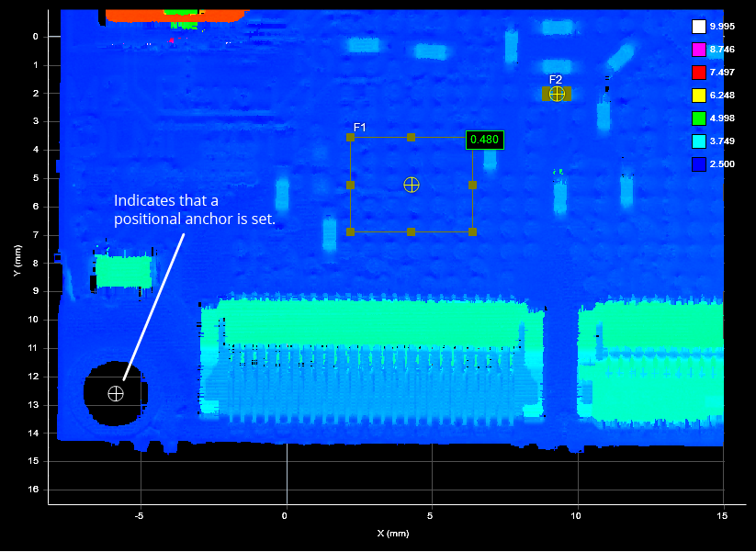Click the Y-axis tick label 16
The image size is (756, 552).
(x=35, y=490)
